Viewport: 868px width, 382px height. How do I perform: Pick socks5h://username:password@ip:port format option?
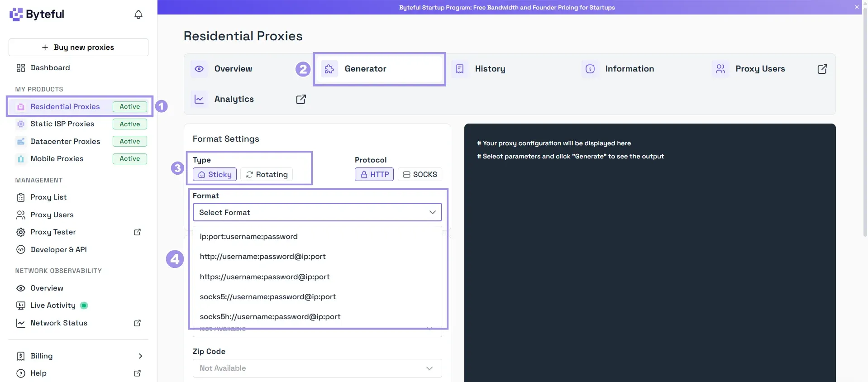(x=317, y=317)
